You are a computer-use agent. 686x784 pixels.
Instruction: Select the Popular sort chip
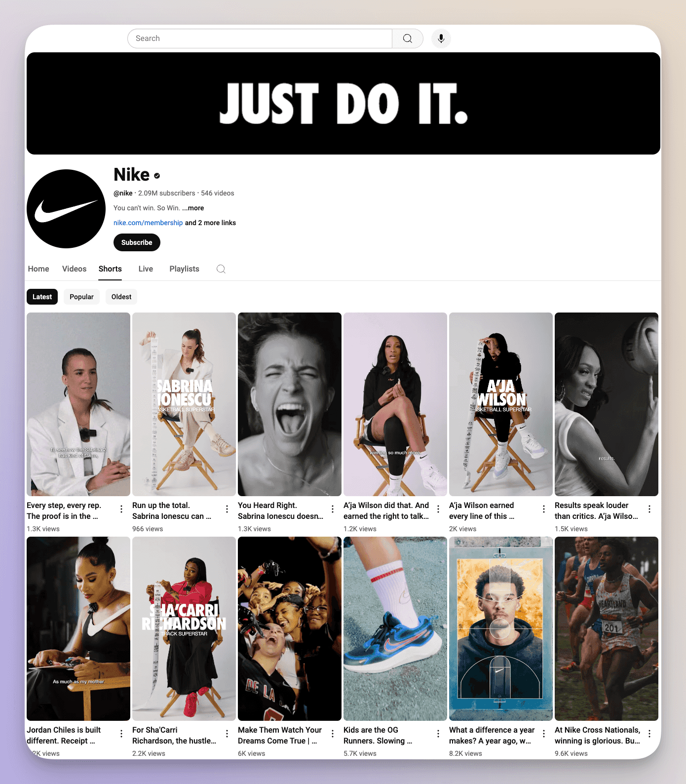(81, 297)
